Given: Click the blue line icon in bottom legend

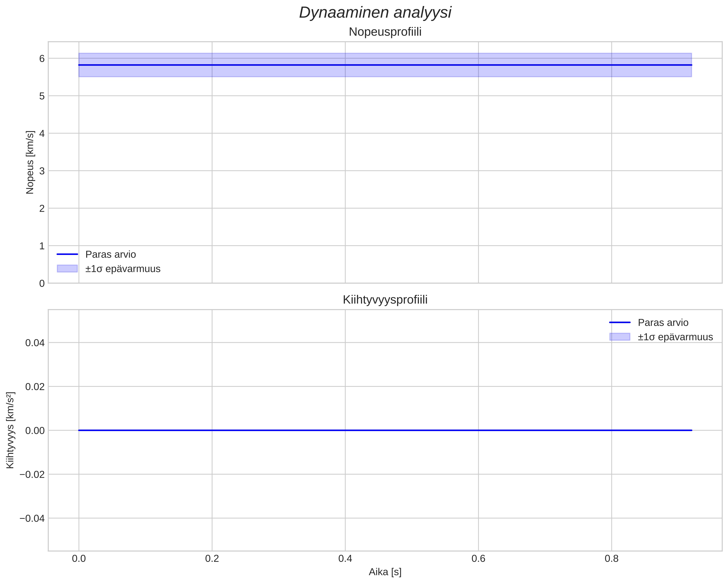Looking at the screenshot, I should pos(620,323).
